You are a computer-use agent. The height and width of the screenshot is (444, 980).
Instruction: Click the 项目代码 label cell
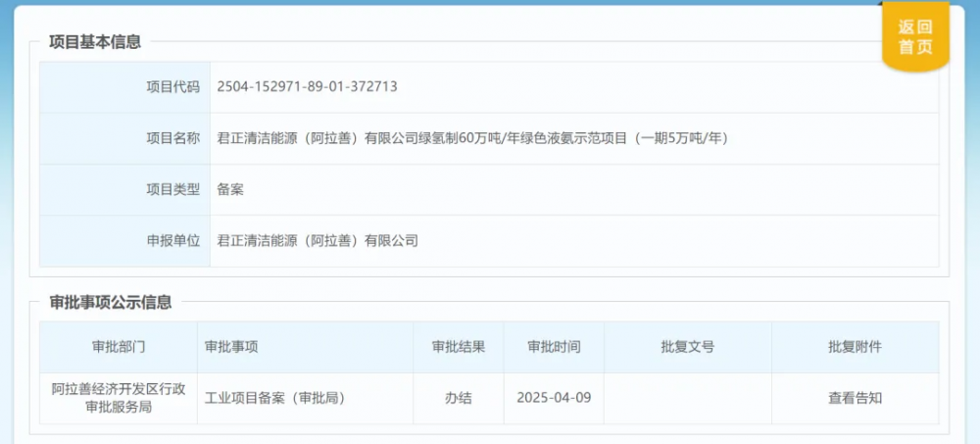[125, 87]
